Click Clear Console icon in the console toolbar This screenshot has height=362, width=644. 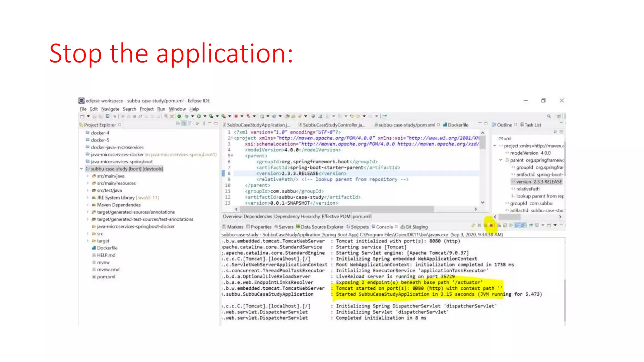point(499,225)
